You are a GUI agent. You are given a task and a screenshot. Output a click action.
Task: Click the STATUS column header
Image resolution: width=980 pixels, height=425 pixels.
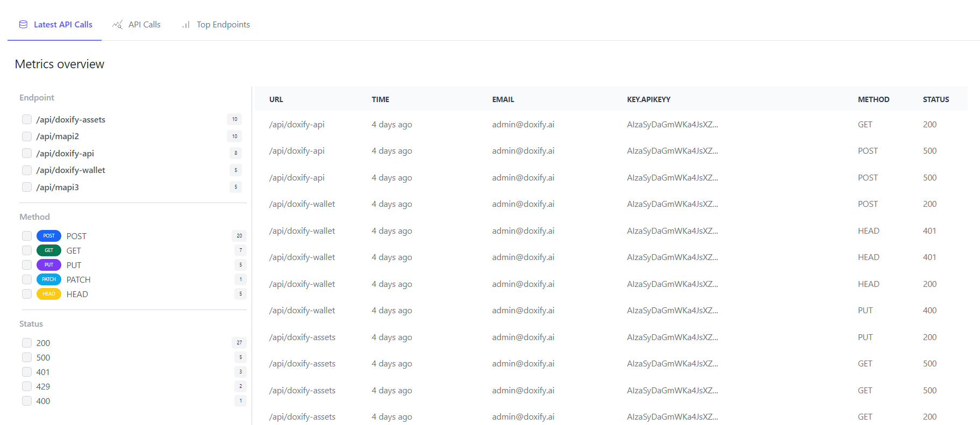tap(936, 99)
